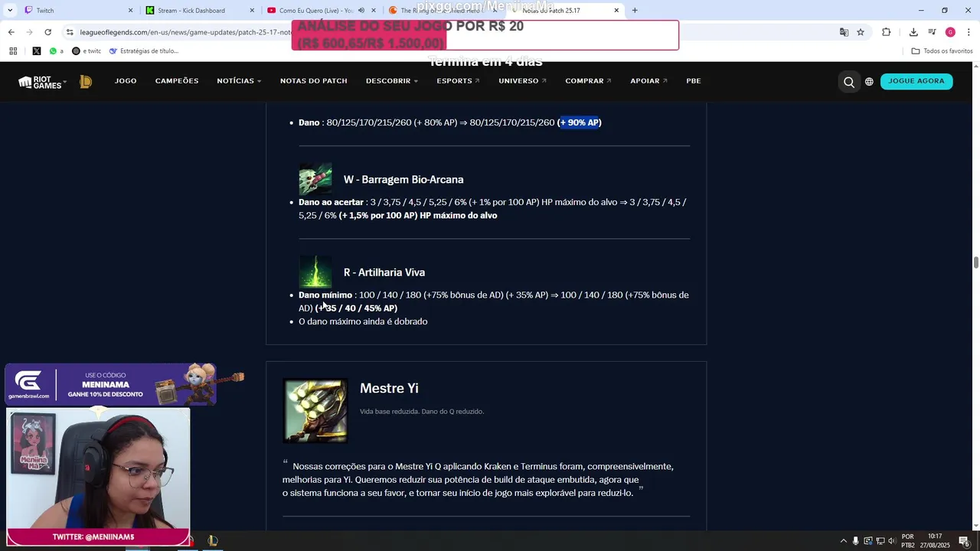The height and width of the screenshot is (551, 980).
Task: Click the gamersbrawl.com MENINAMA banner
Action: (111, 385)
